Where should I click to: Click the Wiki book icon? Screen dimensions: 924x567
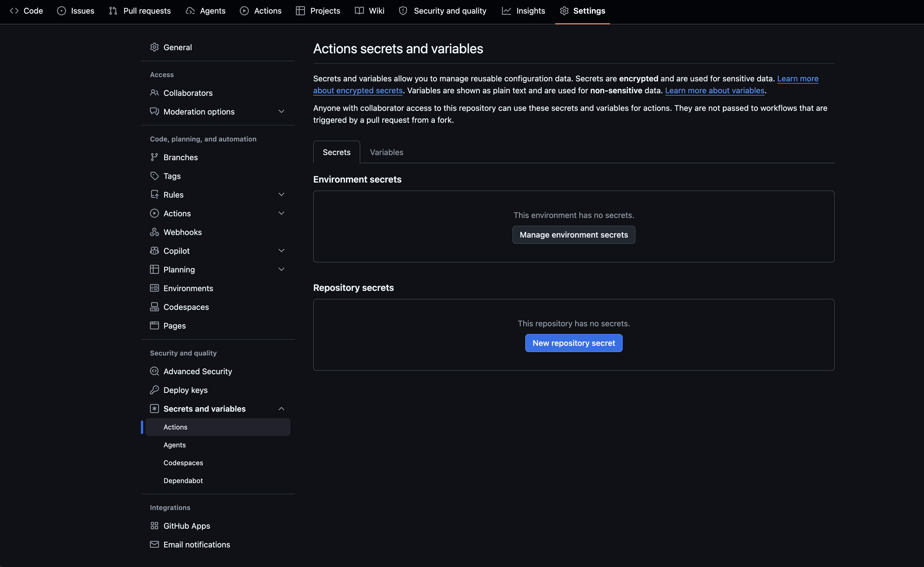[x=359, y=11]
